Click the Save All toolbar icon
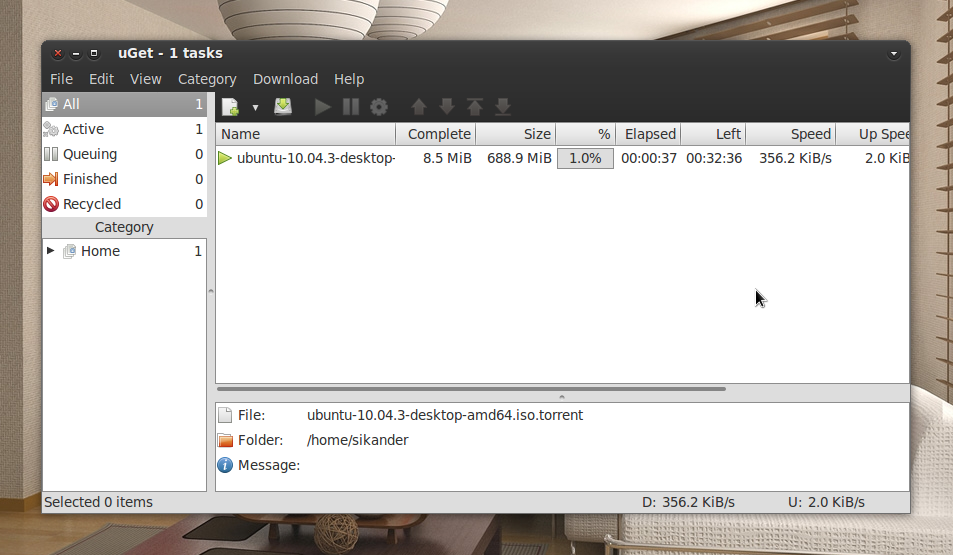Image resolution: width=953 pixels, height=555 pixels. click(x=283, y=107)
